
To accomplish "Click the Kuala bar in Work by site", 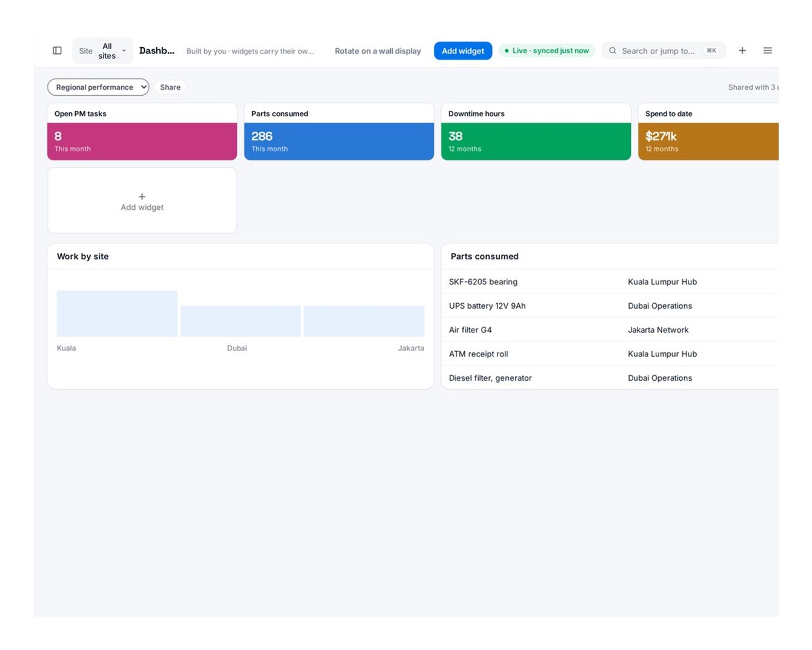I will 117,313.
